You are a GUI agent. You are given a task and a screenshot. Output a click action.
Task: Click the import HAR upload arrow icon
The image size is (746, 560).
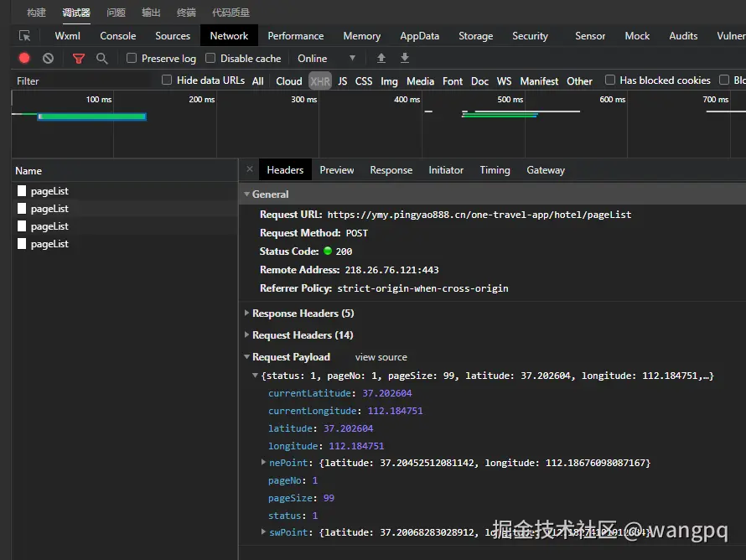pyautogui.click(x=381, y=59)
